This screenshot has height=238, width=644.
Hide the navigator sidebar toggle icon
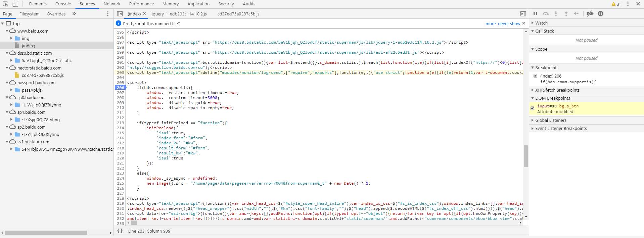[x=120, y=14]
